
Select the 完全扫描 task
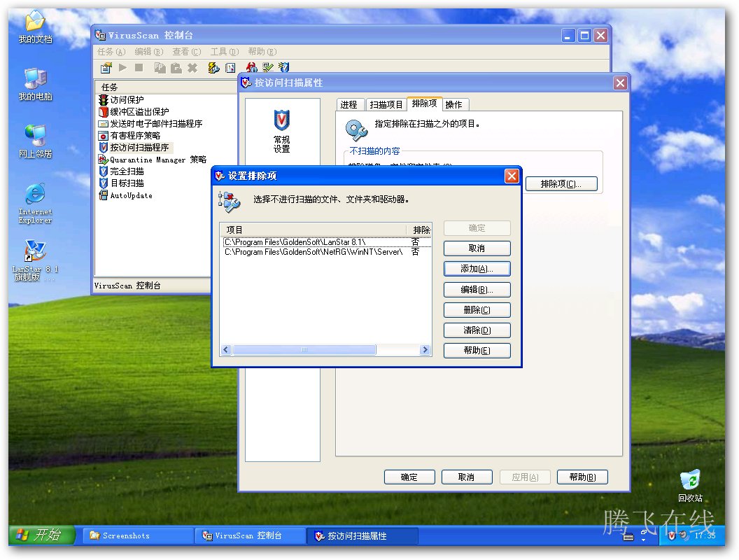126,171
